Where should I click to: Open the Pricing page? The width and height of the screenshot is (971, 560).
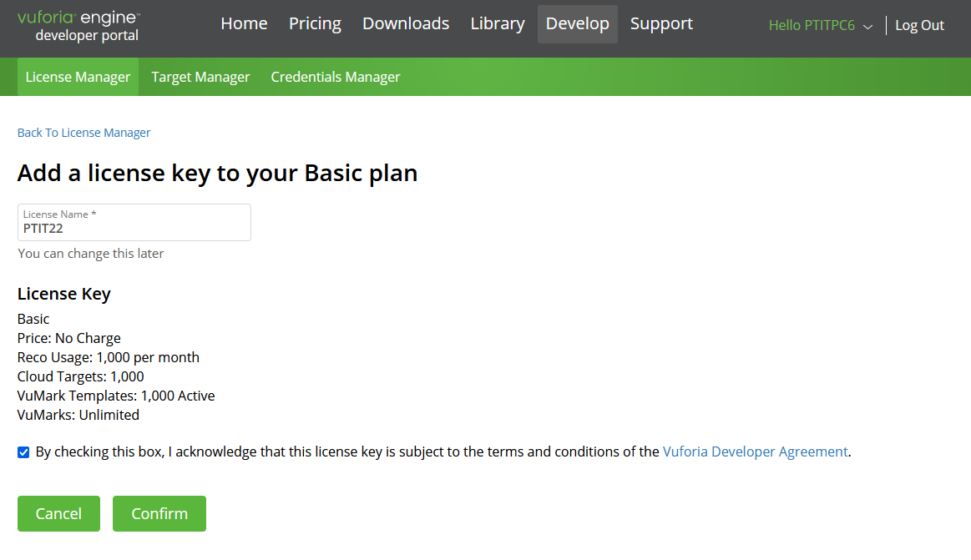(x=315, y=23)
